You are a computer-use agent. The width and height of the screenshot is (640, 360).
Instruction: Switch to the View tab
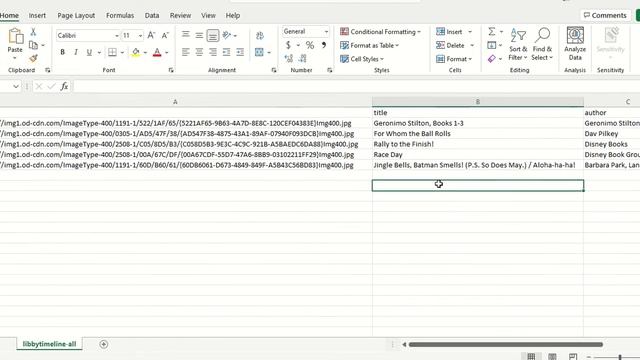[208, 16]
